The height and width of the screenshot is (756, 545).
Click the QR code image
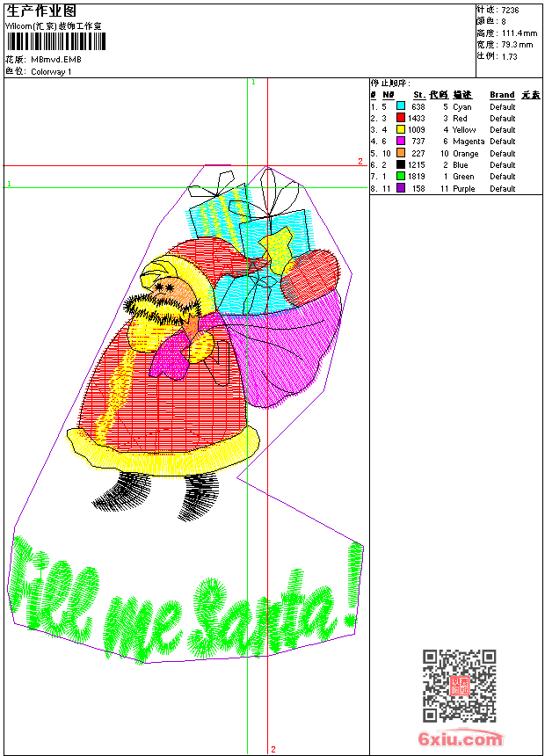(x=460, y=686)
